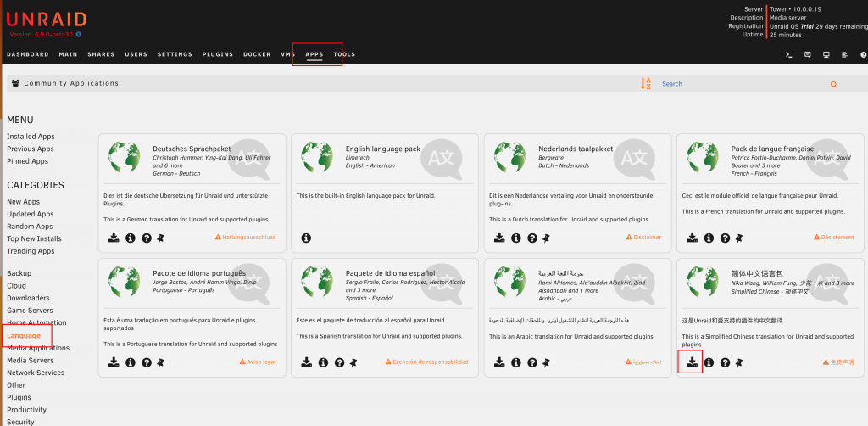Install the Deutsches Sprachpaket via download icon
Screen dimensions: 868x426
114,238
